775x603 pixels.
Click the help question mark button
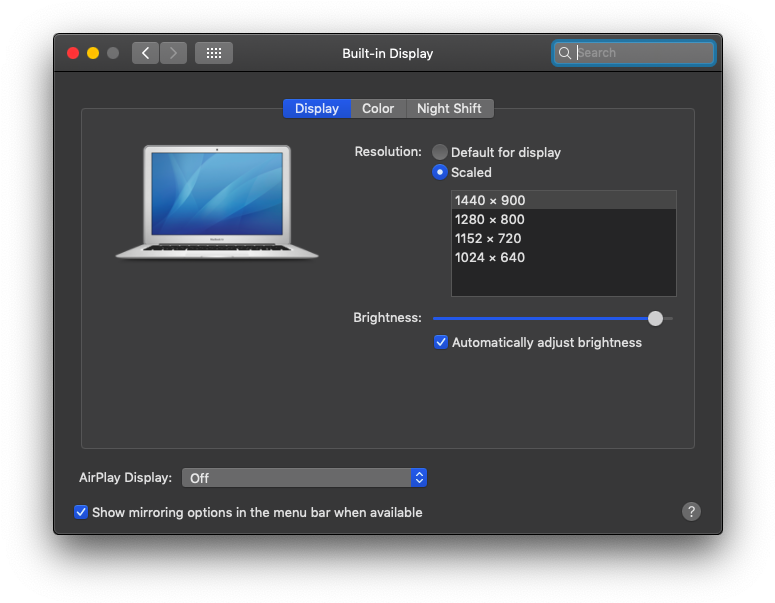tap(691, 511)
